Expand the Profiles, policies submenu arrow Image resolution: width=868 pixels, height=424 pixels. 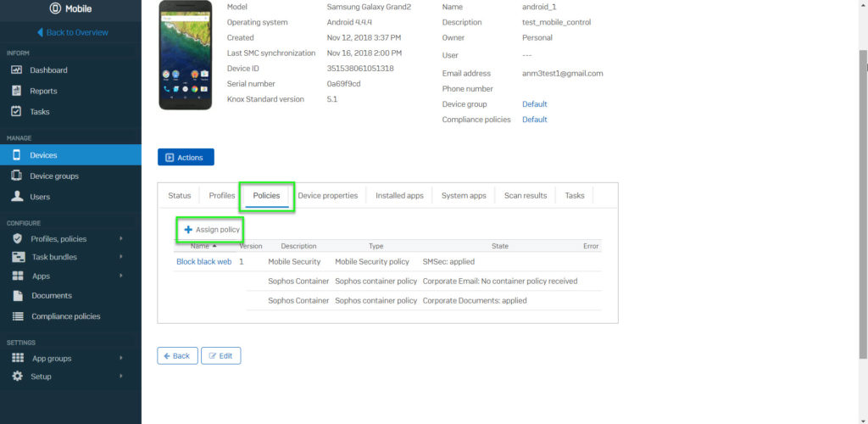tap(120, 238)
